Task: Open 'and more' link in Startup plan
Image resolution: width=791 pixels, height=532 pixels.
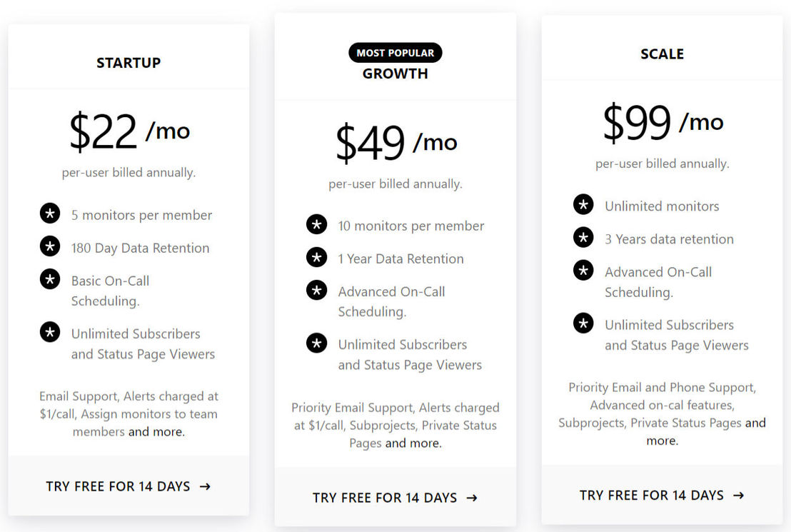Action: pos(156,432)
